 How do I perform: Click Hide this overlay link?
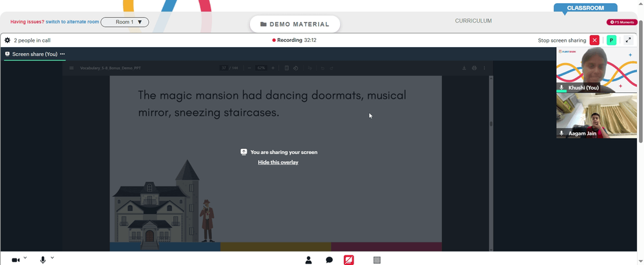click(278, 162)
